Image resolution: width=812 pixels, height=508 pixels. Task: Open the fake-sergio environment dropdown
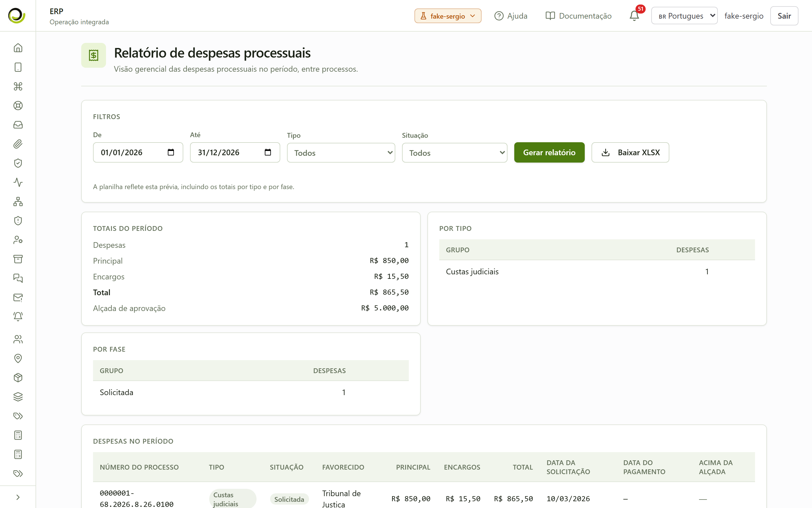pyautogui.click(x=448, y=16)
